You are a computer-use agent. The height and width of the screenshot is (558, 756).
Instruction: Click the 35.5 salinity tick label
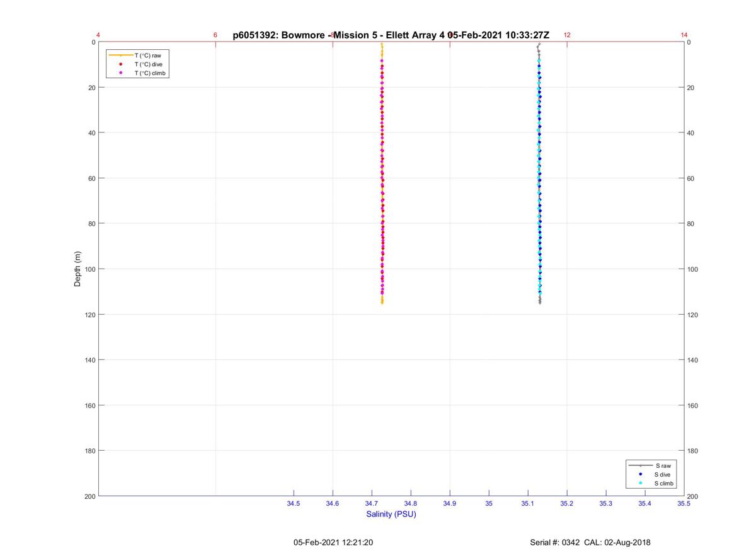pyautogui.click(x=684, y=504)
